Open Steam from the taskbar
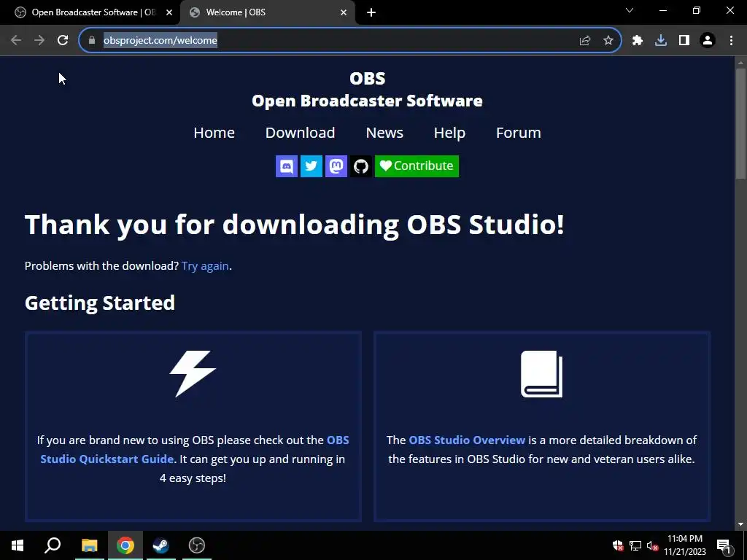This screenshot has width=747, height=560. (x=161, y=545)
